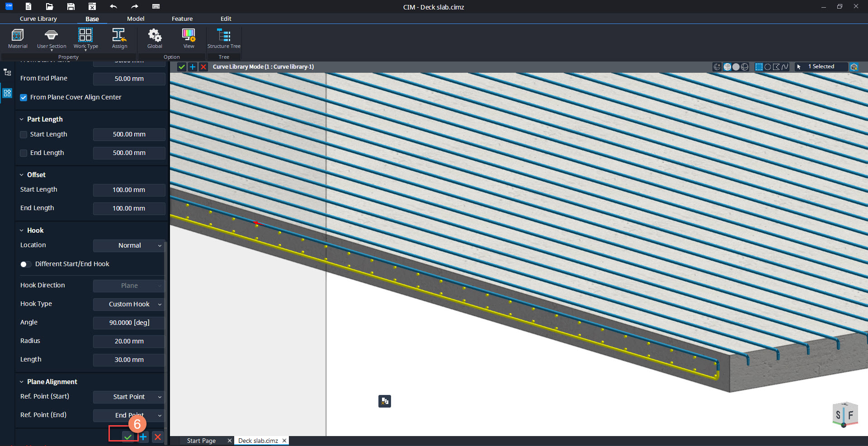Open the Material property tool

pos(18,38)
